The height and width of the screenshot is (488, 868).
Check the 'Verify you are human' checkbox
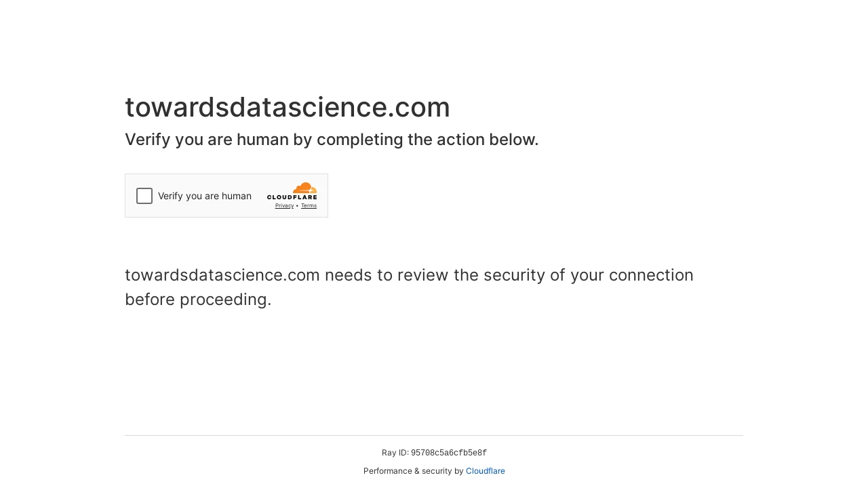tap(144, 196)
